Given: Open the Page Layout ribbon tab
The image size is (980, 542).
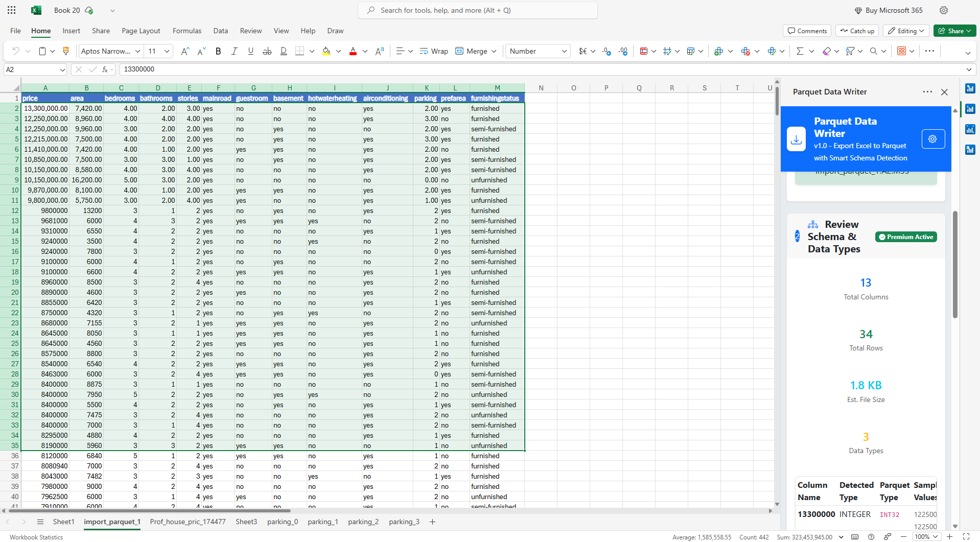Looking at the screenshot, I should tap(141, 31).
